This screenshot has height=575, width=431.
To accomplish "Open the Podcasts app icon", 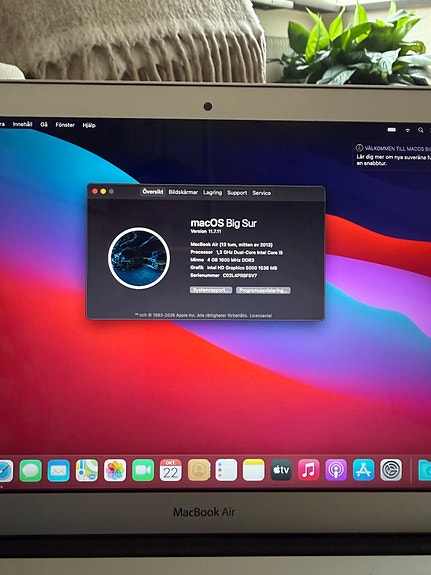I will pyautogui.click(x=336, y=470).
